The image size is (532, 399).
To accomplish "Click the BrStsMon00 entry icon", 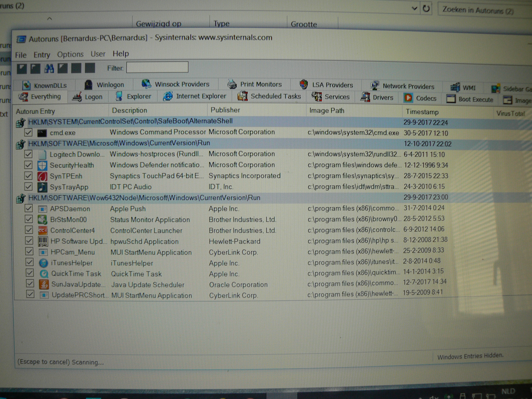I will [43, 220].
